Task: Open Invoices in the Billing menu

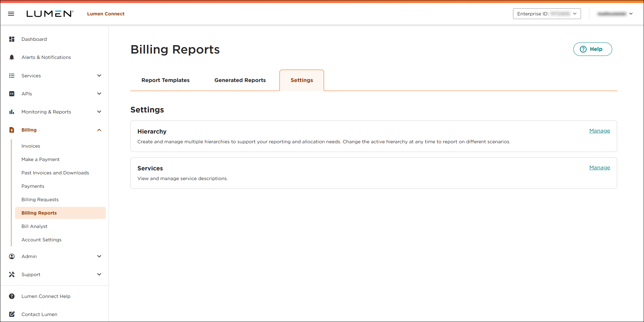Action: 31,146
